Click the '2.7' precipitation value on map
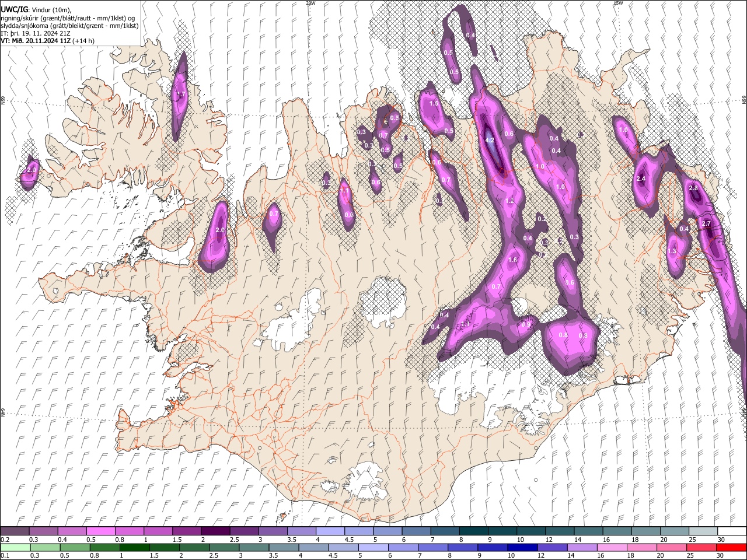747x560 pixels. point(706,223)
